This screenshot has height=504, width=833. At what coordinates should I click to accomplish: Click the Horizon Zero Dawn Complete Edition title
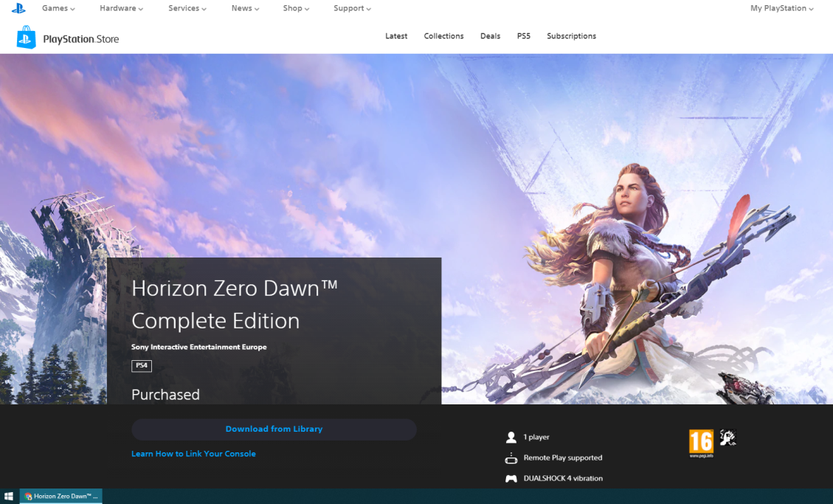click(x=235, y=304)
